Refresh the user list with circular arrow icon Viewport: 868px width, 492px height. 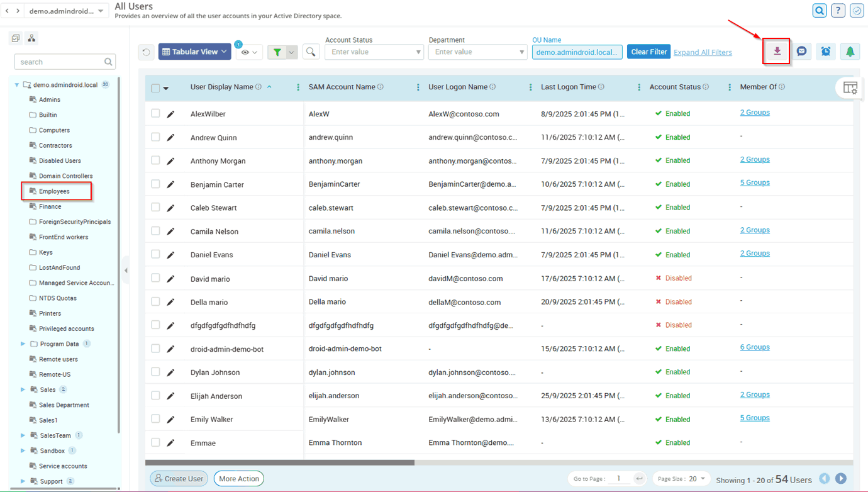coord(145,51)
